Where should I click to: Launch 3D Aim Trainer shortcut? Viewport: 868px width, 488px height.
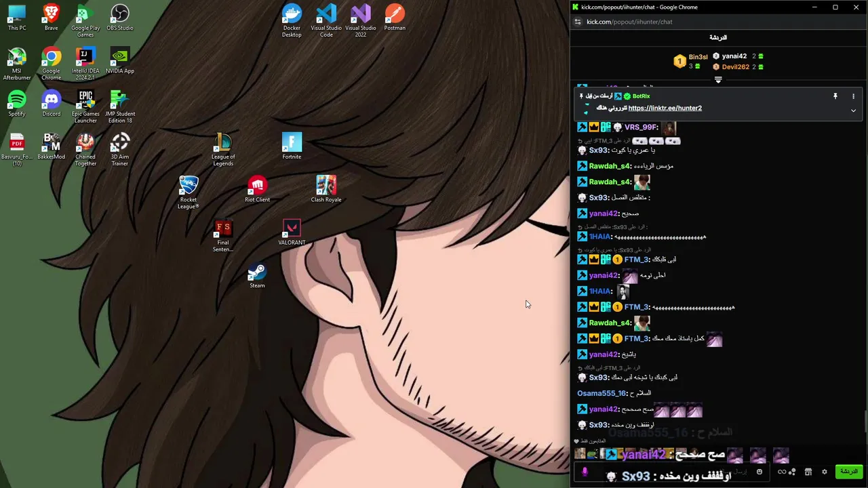coord(120,150)
